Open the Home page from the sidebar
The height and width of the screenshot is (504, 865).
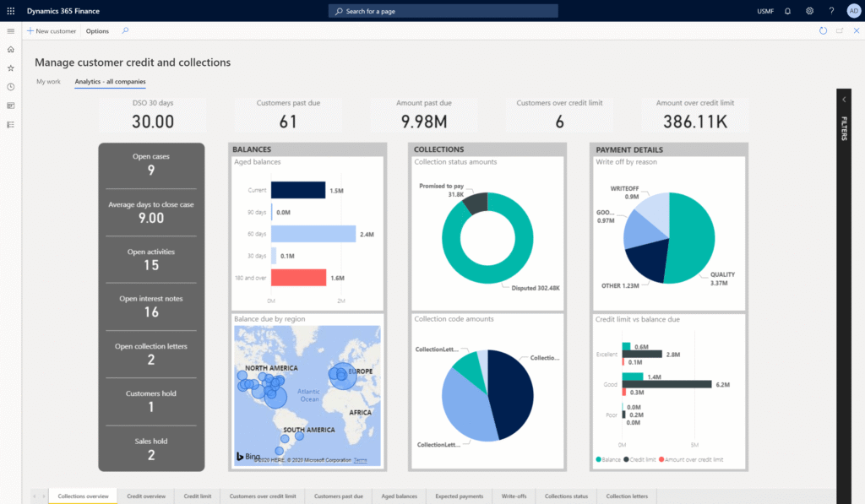(x=10, y=51)
